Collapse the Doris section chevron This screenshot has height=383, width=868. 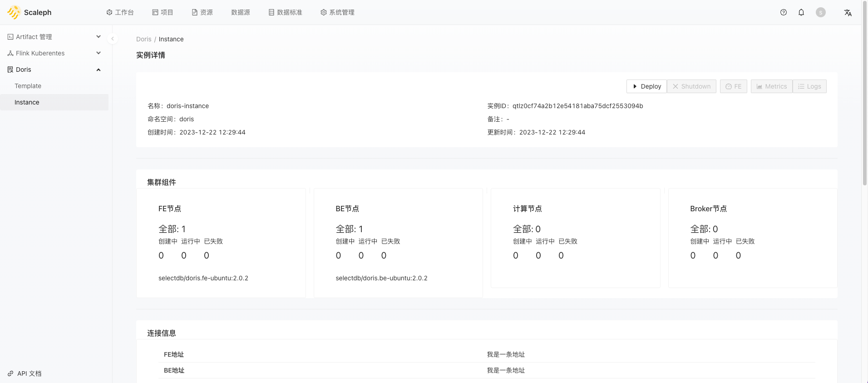99,70
